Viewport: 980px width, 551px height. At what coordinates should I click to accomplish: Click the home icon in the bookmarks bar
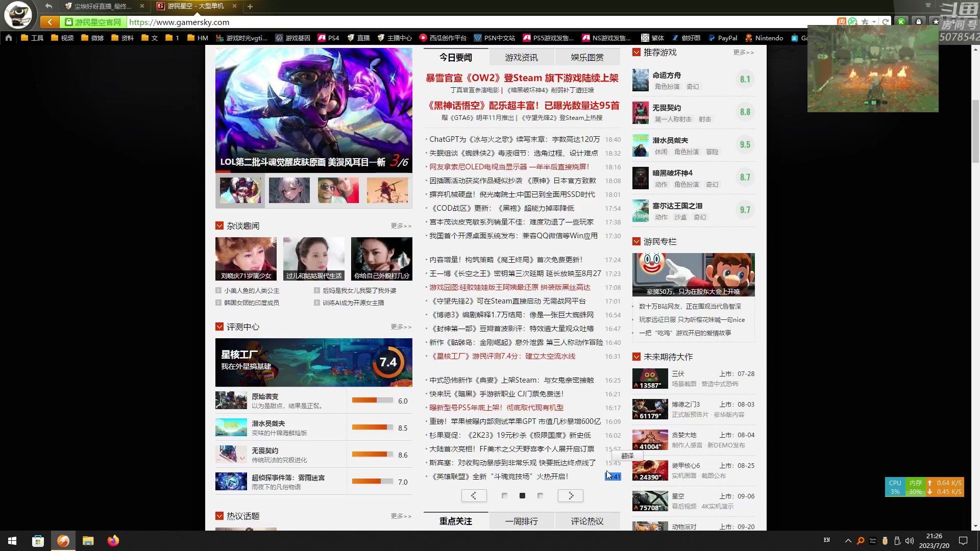point(9,38)
